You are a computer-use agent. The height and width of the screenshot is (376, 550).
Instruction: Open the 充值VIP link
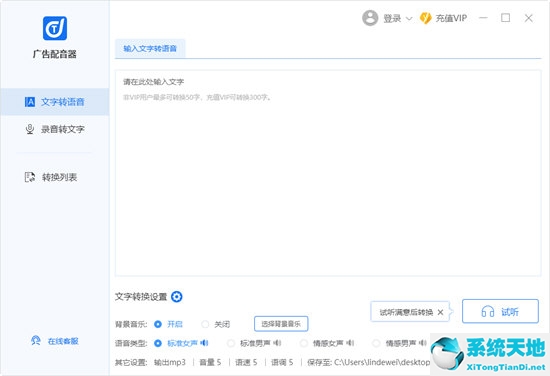tap(451, 18)
